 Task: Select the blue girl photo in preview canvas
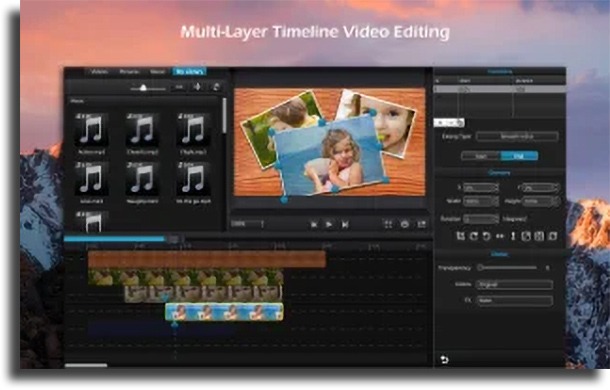pos(330,156)
